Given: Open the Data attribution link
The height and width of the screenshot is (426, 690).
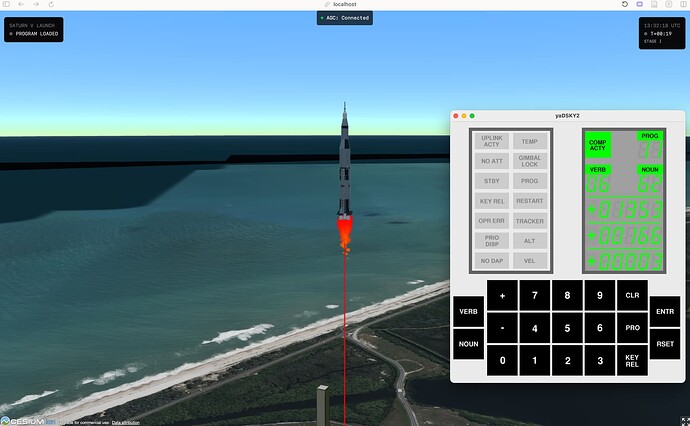Looking at the screenshot, I should tap(125, 423).
